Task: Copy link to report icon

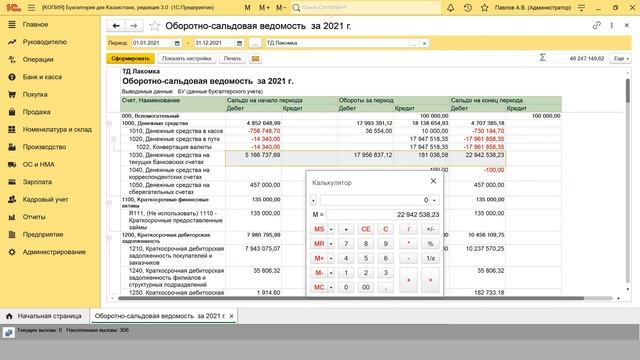Action: click(597, 25)
